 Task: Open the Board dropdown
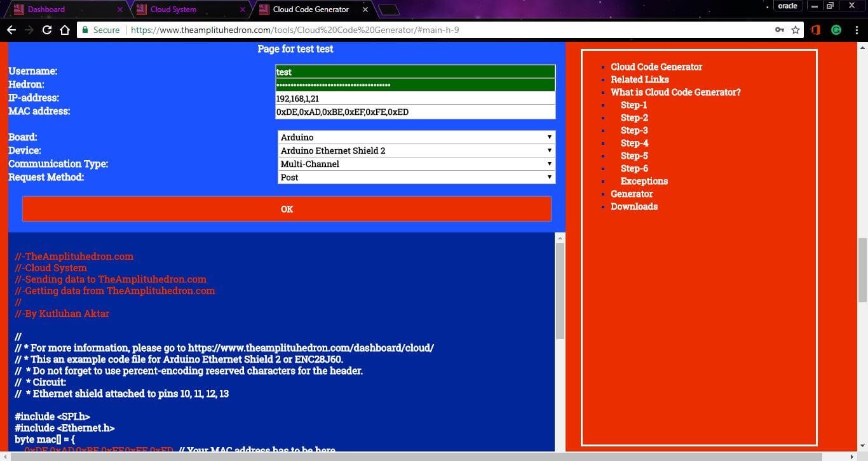click(x=416, y=137)
